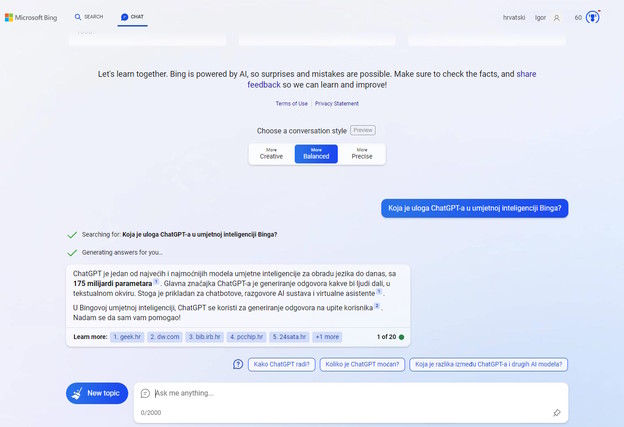Click the 0/2000 character counter

point(151,413)
